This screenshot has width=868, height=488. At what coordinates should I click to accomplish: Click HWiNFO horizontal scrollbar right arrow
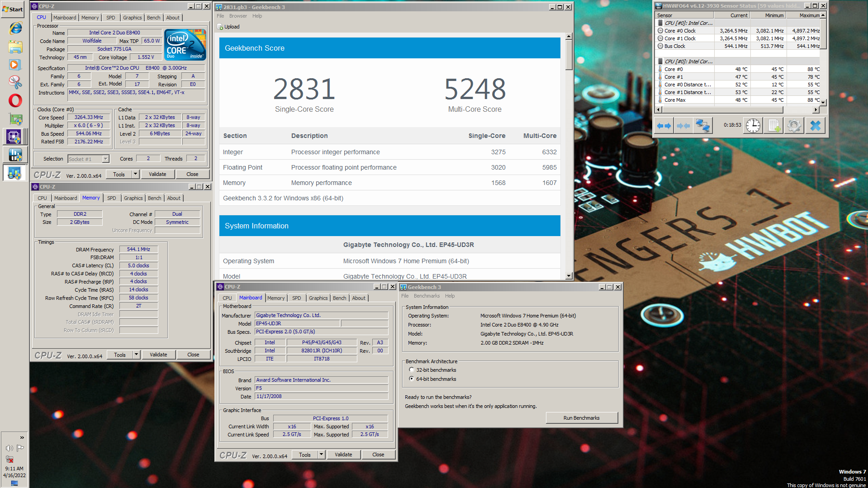click(816, 109)
